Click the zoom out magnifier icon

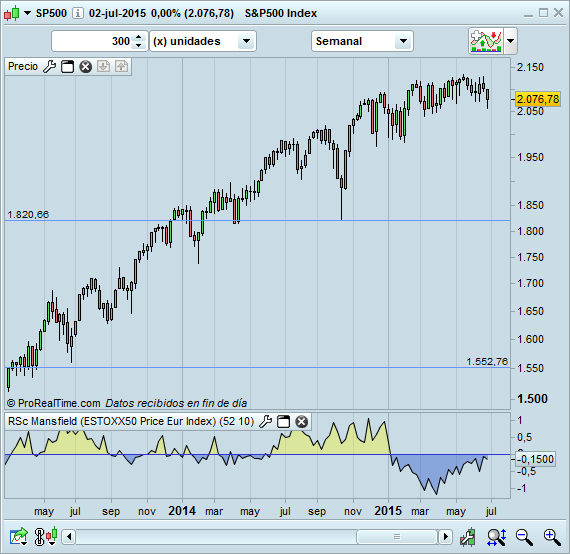tap(524, 537)
